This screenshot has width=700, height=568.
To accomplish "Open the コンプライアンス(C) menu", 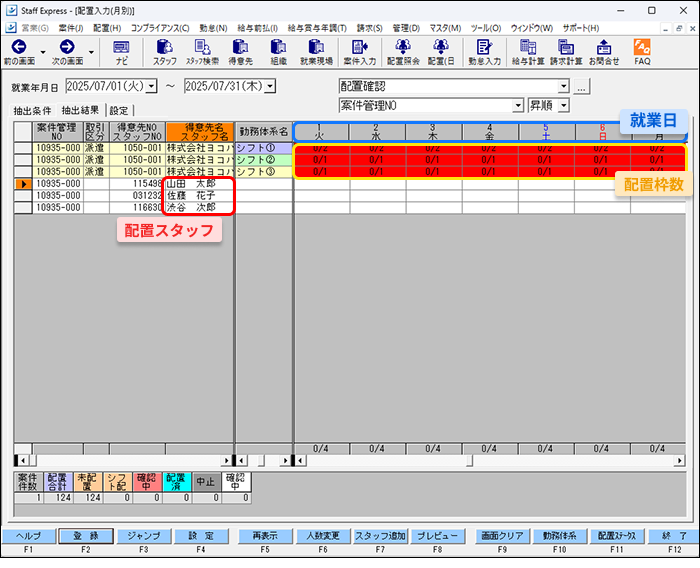I will (160, 28).
